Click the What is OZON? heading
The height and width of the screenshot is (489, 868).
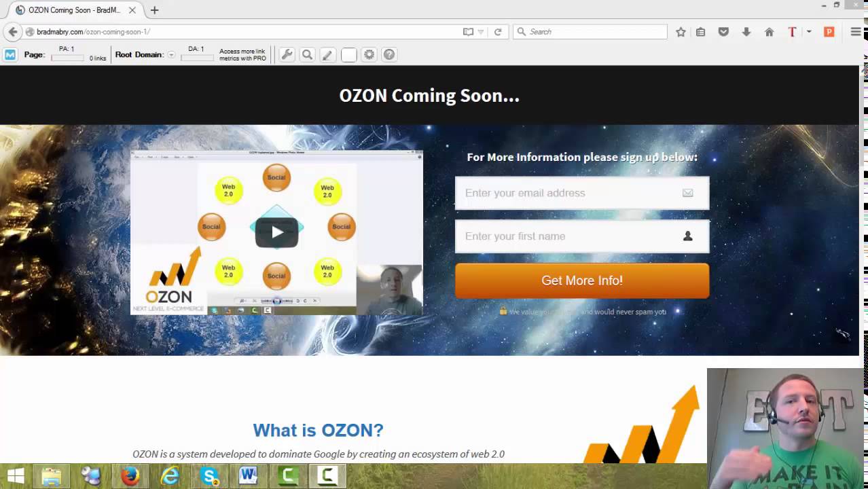(318, 430)
